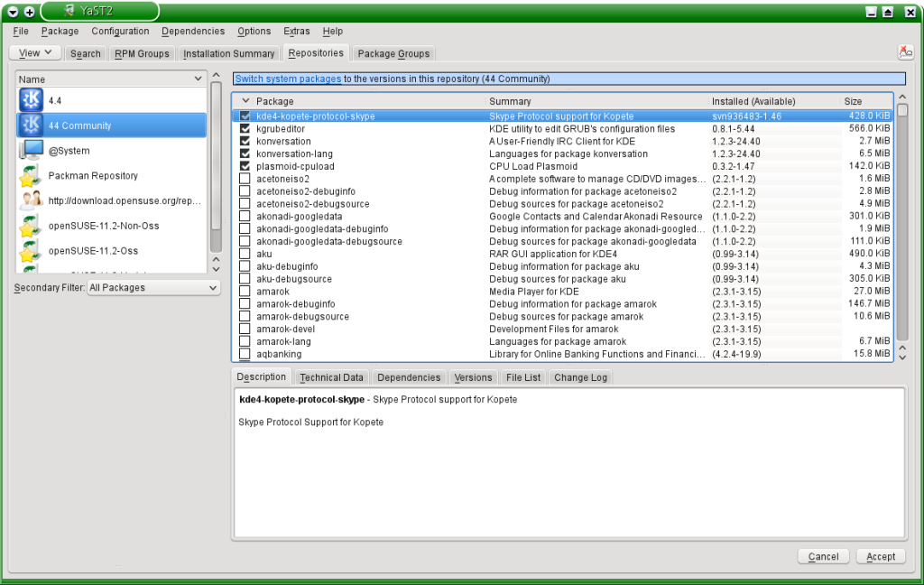Click the YaST2 title bar app icon

click(x=69, y=11)
